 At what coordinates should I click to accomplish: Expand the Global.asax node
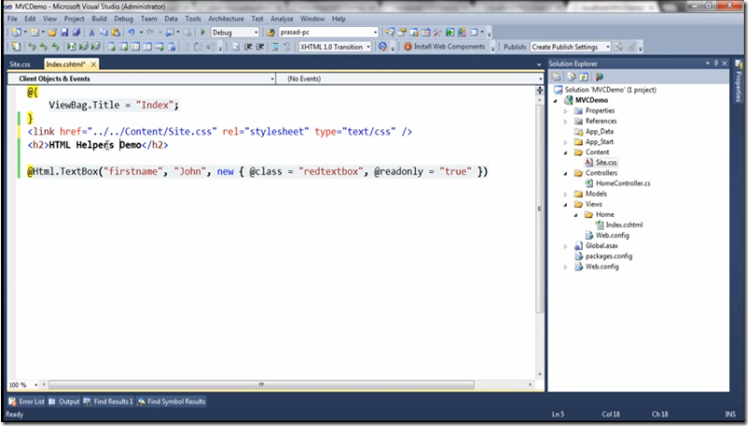(566, 246)
